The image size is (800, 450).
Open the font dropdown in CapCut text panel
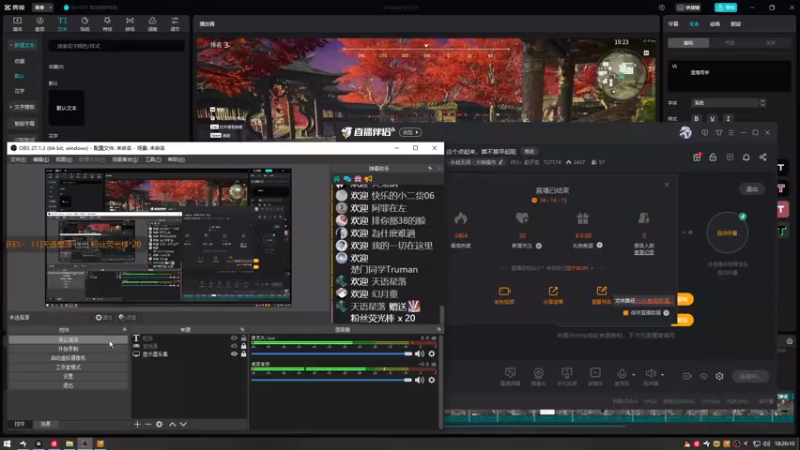coord(729,103)
